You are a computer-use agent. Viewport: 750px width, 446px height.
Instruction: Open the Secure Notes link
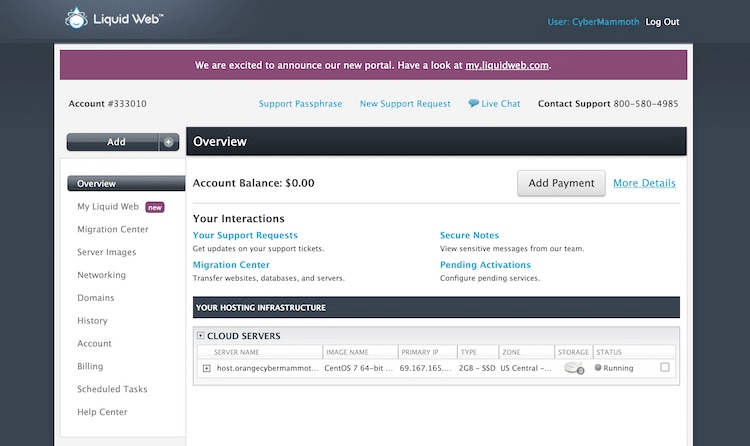pyautogui.click(x=469, y=235)
